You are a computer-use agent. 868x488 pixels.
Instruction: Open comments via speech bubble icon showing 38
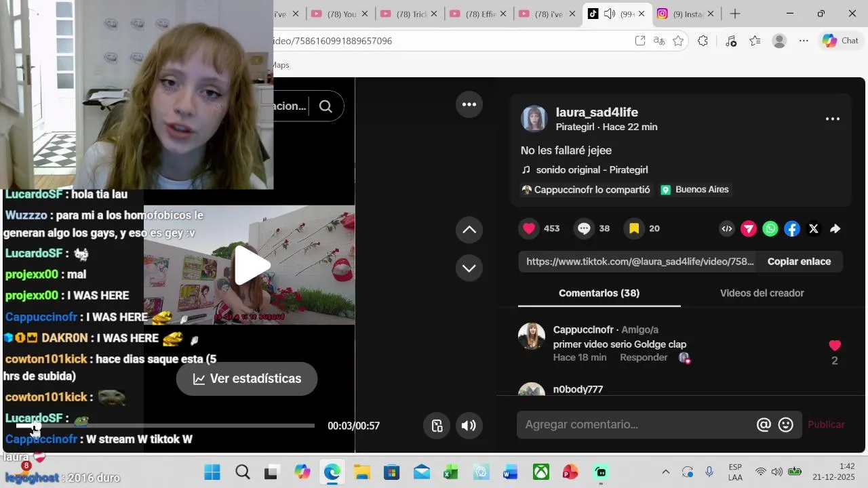click(x=584, y=228)
